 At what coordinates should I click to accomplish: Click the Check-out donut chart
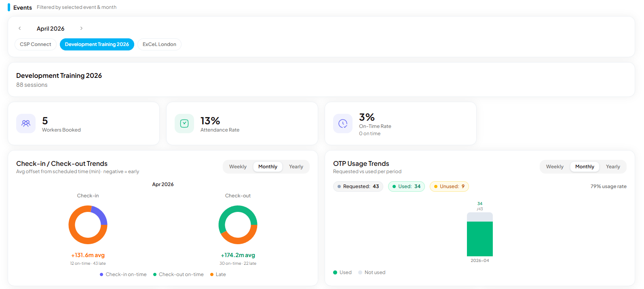[238, 225]
